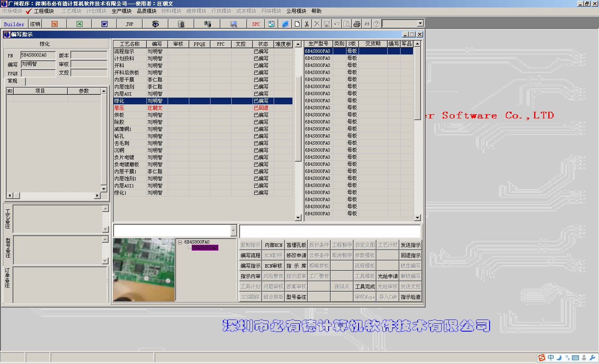
Task: Click the 版本 input field
Action: click(89, 55)
